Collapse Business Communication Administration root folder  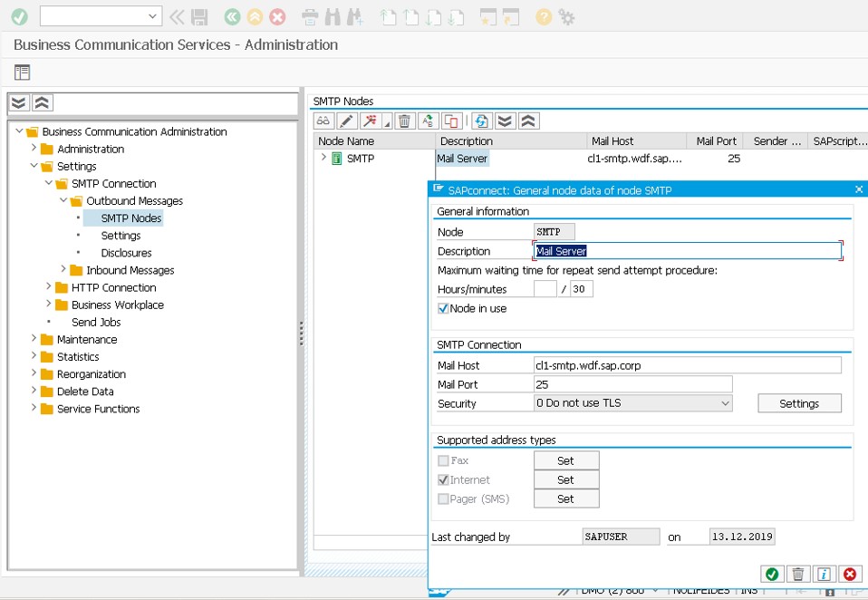(x=19, y=131)
